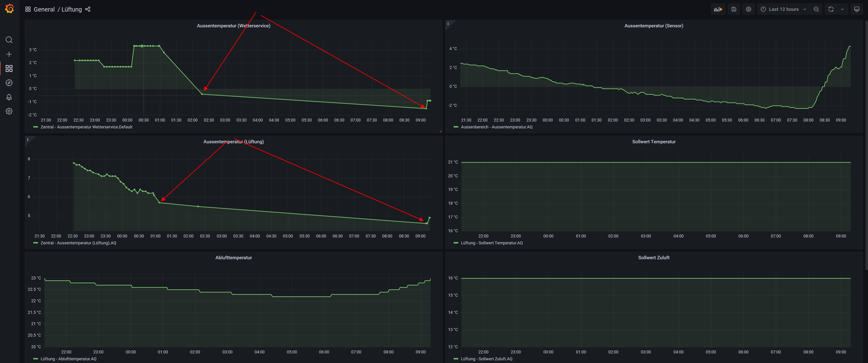Share dashboard via the share icon
Image resolution: width=868 pixels, height=363 pixels.
click(88, 9)
